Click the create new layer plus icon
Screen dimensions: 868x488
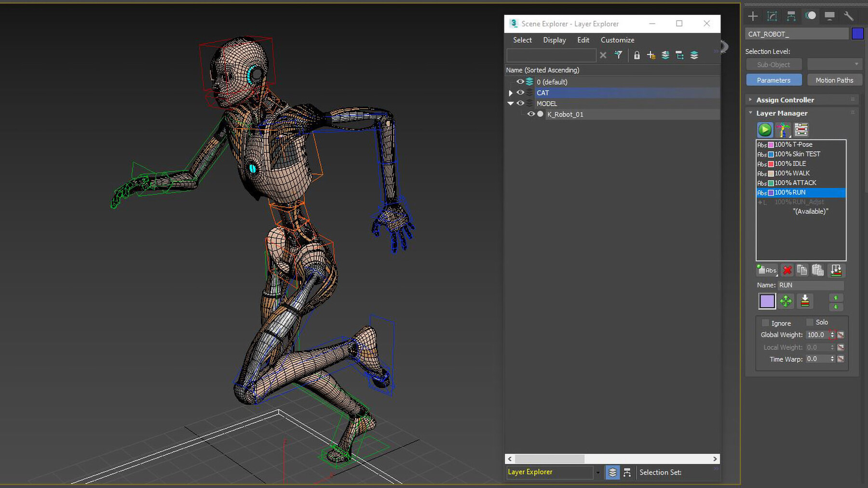(x=651, y=55)
